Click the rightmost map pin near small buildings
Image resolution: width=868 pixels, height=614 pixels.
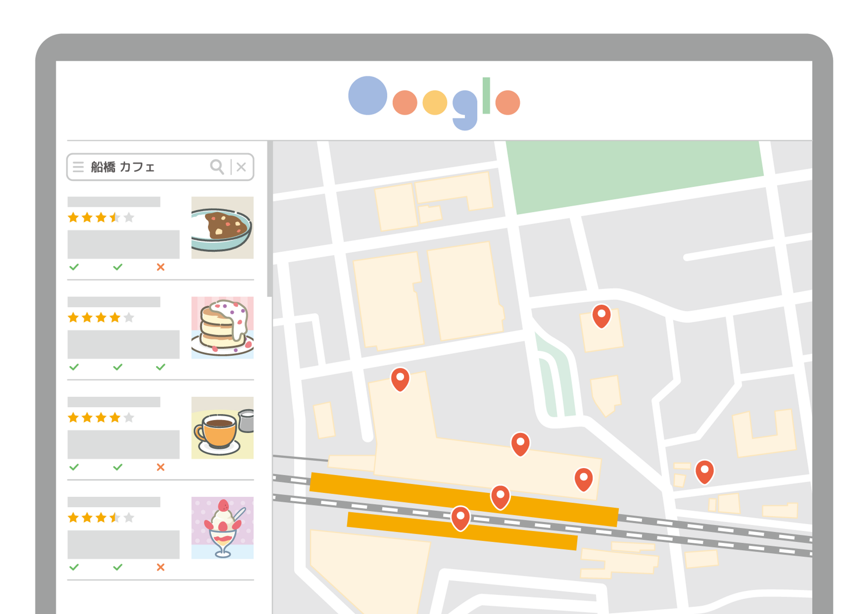point(704,471)
